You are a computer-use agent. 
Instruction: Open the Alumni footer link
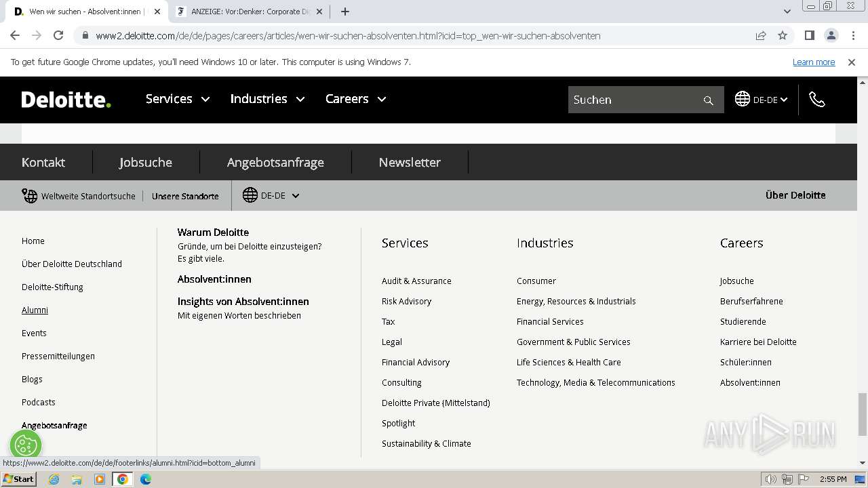coord(35,310)
